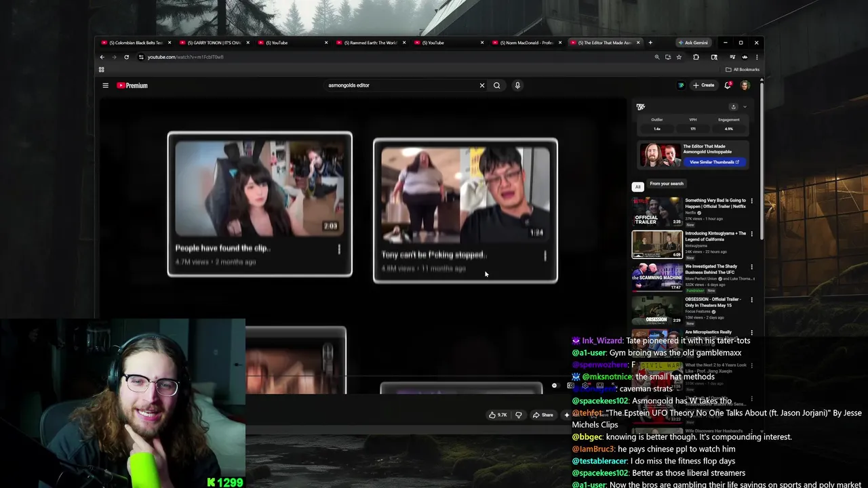Go back with the browser back arrow
This screenshot has width=868, height=488.
click(102, 57)
